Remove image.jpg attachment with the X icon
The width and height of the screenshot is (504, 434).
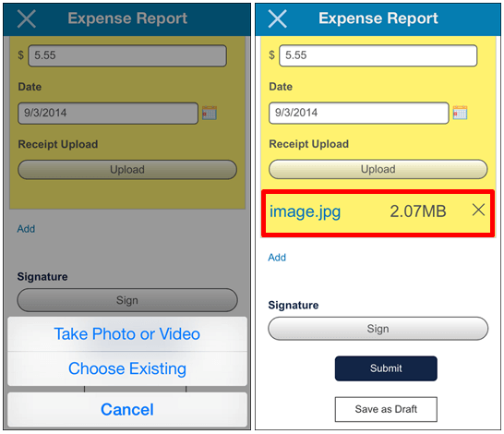click(x=478, y=210)
